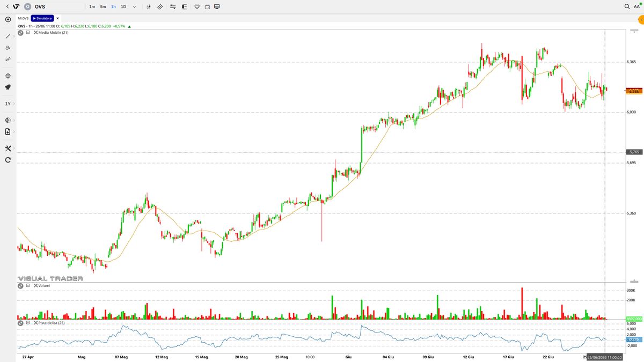The width and height of the screenshot is (644, 362).
Task: Open the monitor display icon in toolbar
Action: [217, 6]
